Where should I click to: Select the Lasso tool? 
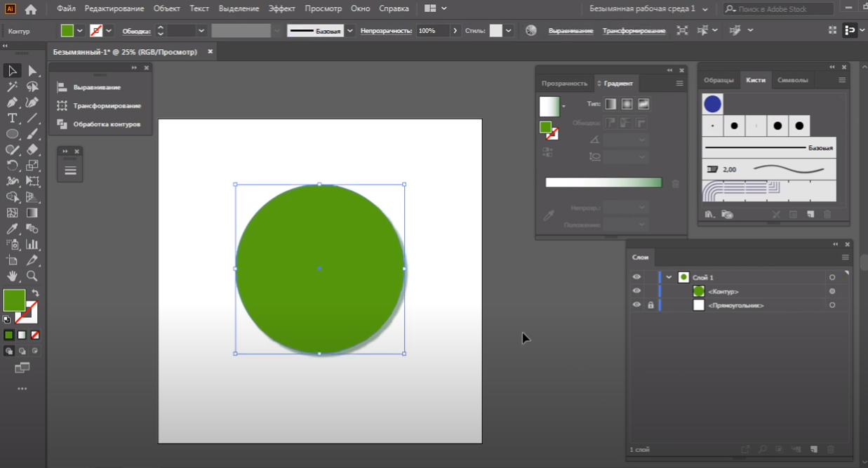(x=32, y=87)
